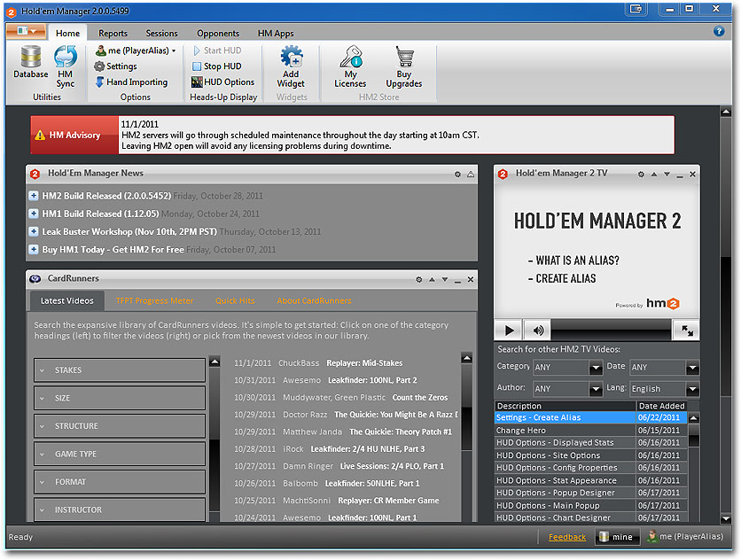This screenshot has width=741, height=560.
Task: Switch to the Reports tab
Action: pos(113,33)
